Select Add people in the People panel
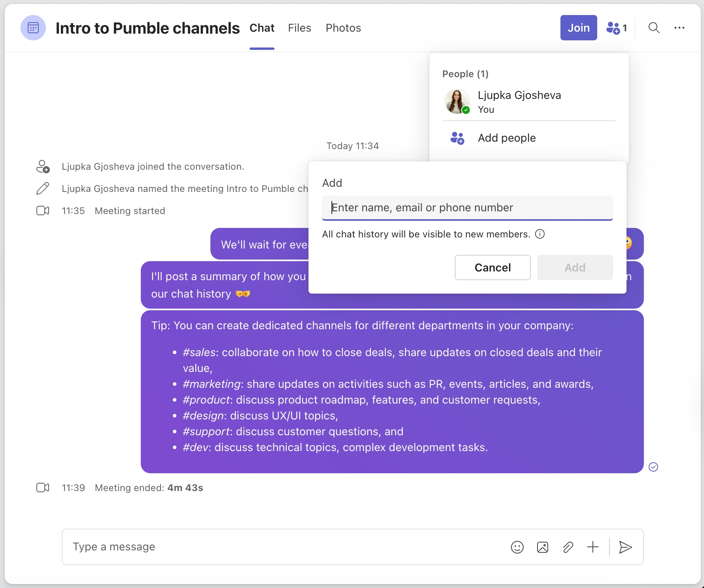This screenshot has width=704, height=588. (x=507, y=138)
